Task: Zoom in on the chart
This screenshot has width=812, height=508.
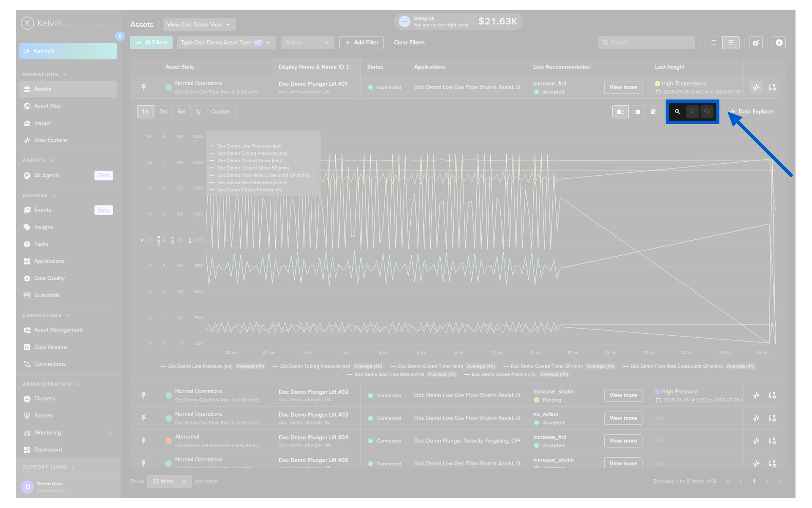Action: click(x=678, y=112)
